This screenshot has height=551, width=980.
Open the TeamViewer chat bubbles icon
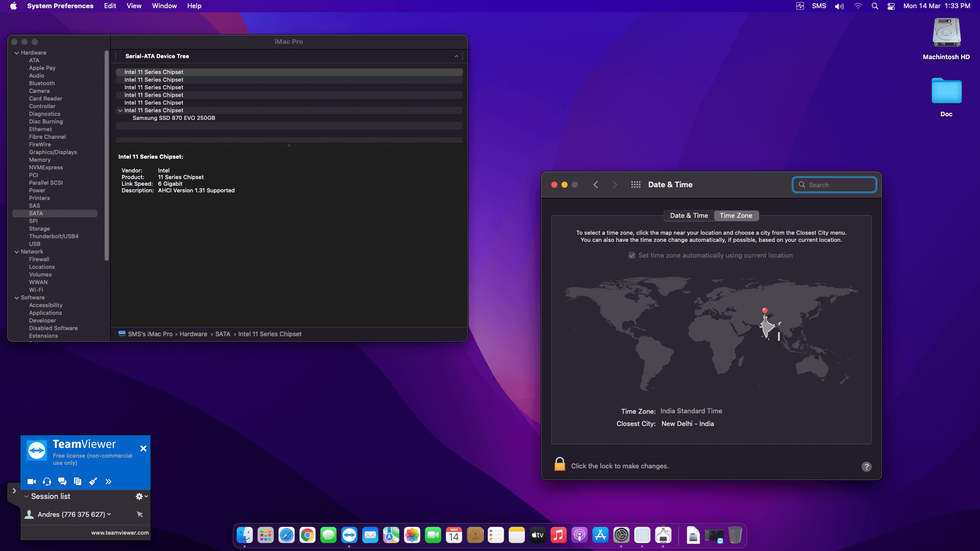62,481
